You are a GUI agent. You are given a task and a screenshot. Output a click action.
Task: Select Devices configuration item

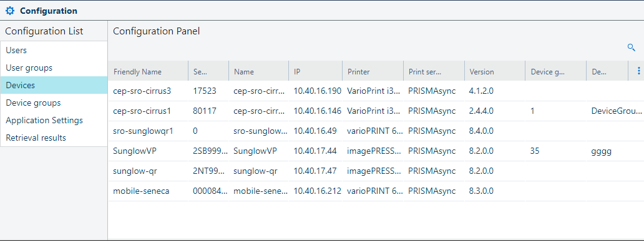pyautogui.click(x=54, y=85)
